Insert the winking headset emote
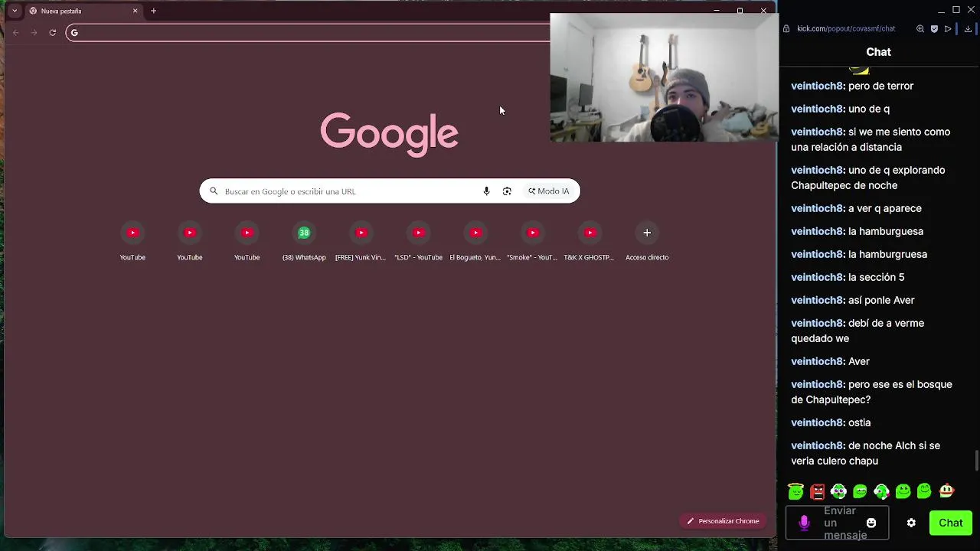 tap(881, 491)
